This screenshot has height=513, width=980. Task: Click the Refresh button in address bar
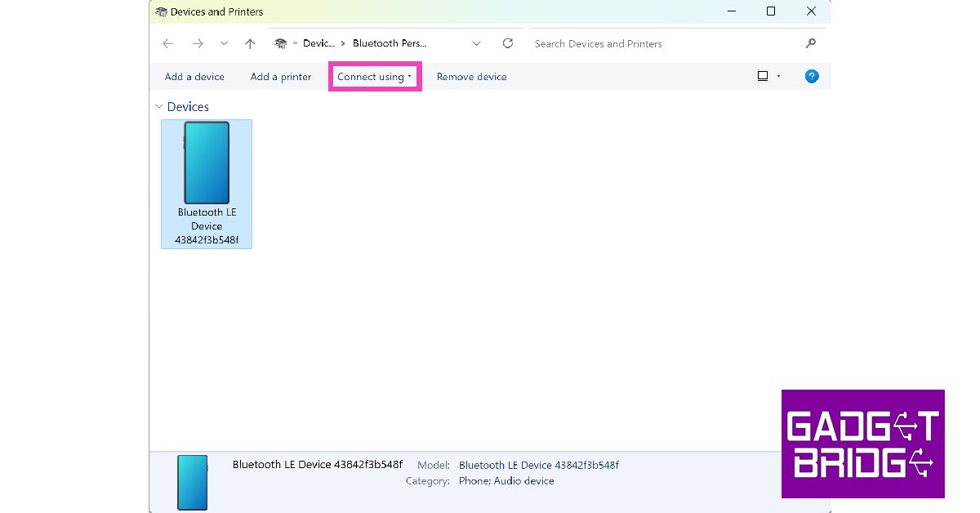(508, 43)
